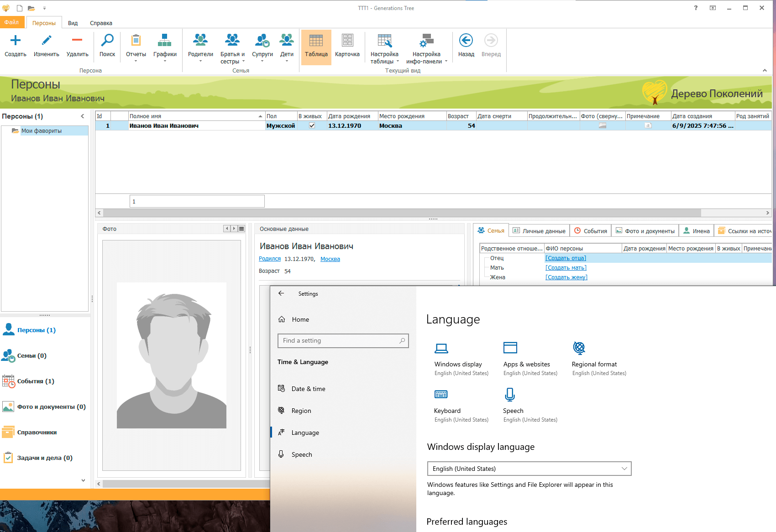Click the Find a setting search box

(343, 341)
